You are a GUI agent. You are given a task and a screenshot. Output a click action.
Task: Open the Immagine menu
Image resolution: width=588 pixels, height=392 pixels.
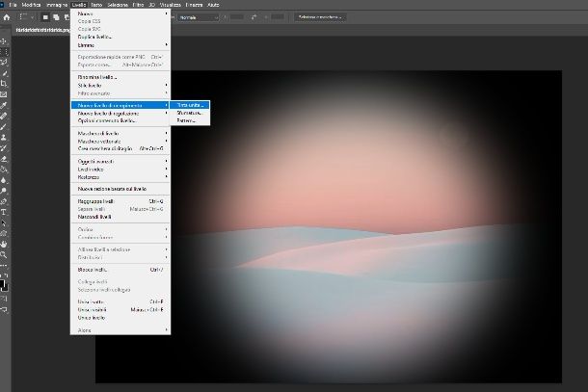tap(57, 5)
